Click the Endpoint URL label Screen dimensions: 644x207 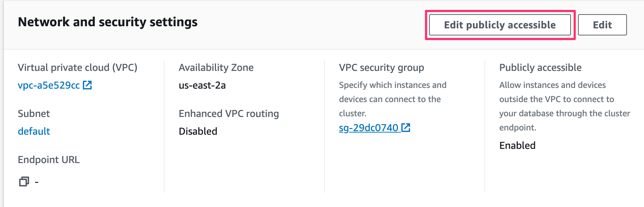pyautogui.click(x=49, y=160)
